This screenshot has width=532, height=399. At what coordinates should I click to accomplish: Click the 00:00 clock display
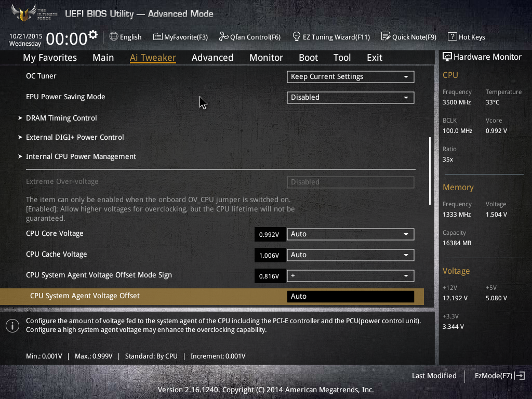66,38
